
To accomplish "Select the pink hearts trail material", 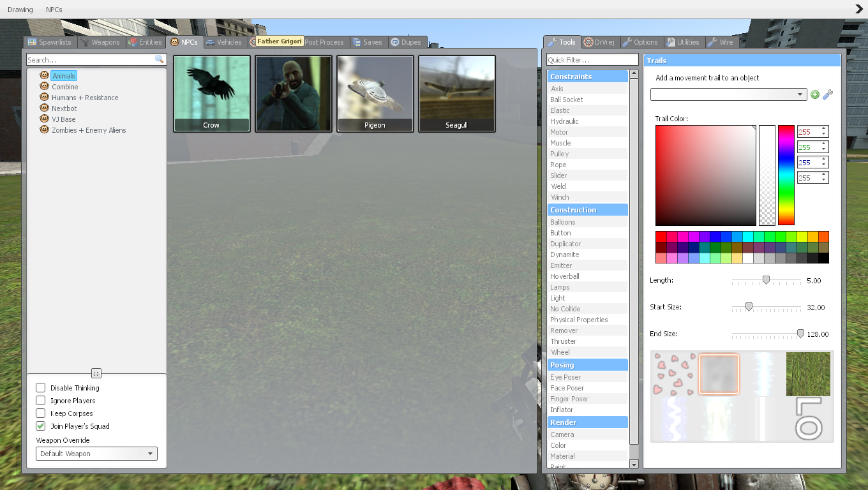I will point(673,374).
